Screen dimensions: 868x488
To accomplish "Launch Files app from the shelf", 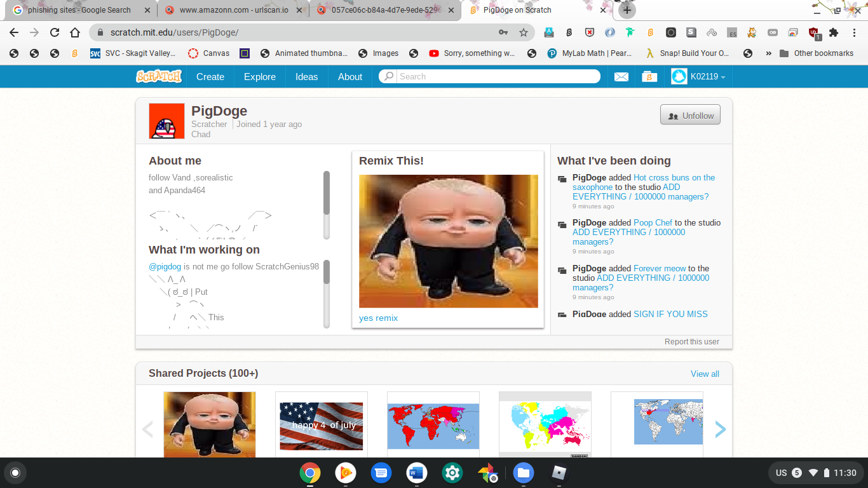I will click(523, 473).
